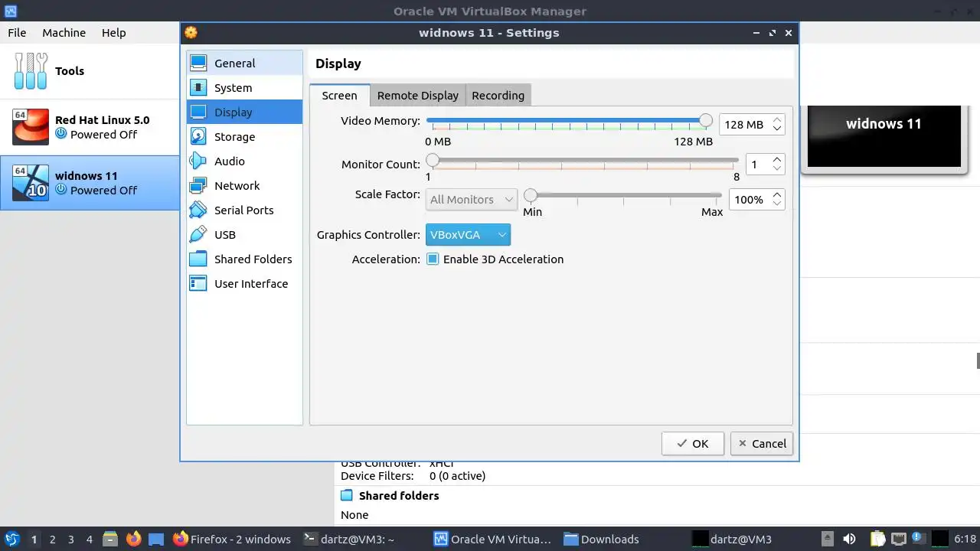Decrease monitor count with the down arrow
The width and height of the screenshot is (980, 551).
click(x=777, y=169)
